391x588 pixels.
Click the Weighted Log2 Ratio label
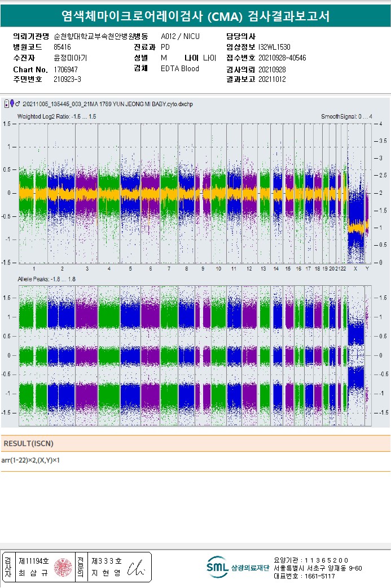coord(56,116)
